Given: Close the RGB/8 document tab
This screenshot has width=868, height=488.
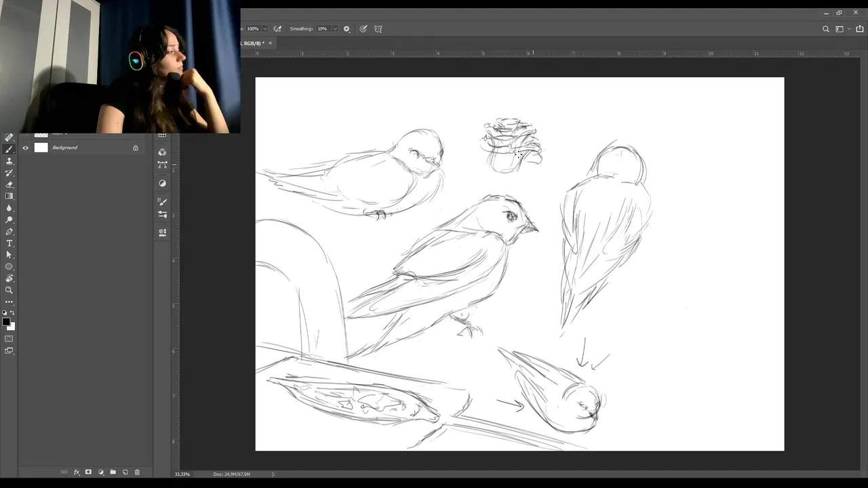Looking at the screenshot, I should 270,43.
